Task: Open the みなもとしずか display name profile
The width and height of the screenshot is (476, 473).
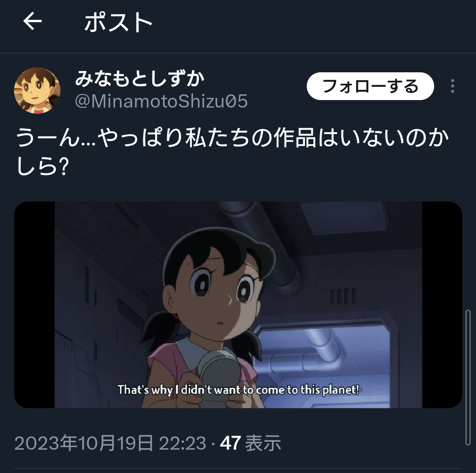Action: tap(140, 78)
